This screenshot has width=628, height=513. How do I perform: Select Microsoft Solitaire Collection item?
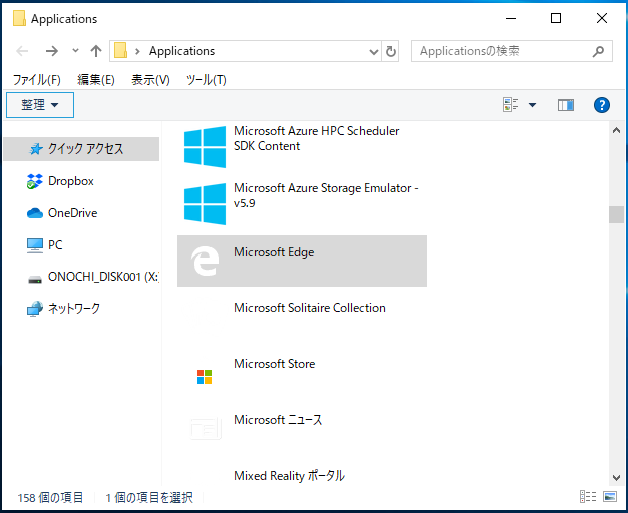[x=302, y=316]
